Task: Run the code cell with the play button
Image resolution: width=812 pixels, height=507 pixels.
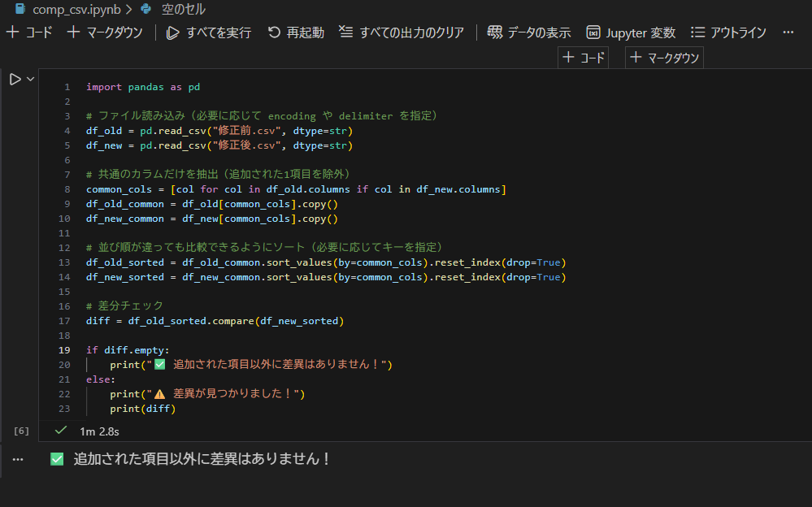Action: click(x=15, y=79)
